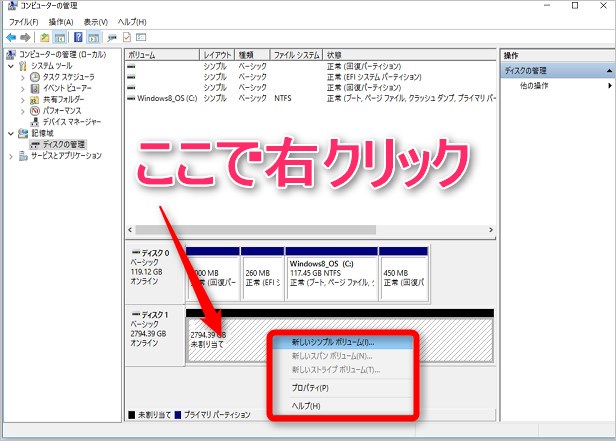Sort by the 状態 column header
Viewport: 616px width, 441px height.
[410, 55]
